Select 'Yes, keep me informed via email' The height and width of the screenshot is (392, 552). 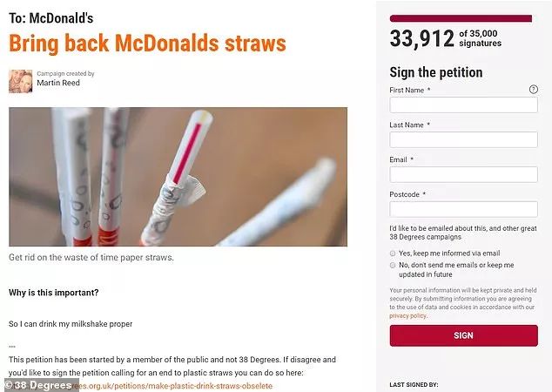coord(393,253)
